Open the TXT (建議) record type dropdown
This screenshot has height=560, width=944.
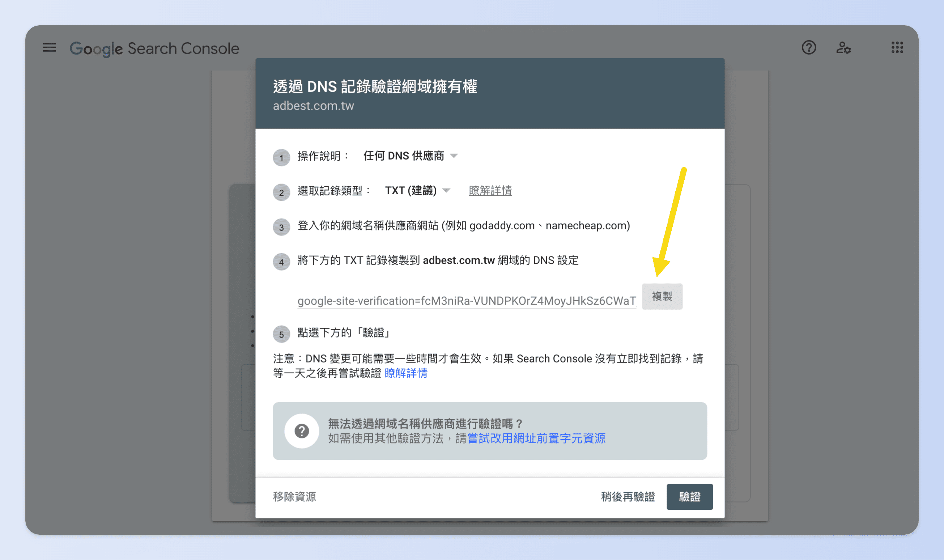tap(411, 191)
